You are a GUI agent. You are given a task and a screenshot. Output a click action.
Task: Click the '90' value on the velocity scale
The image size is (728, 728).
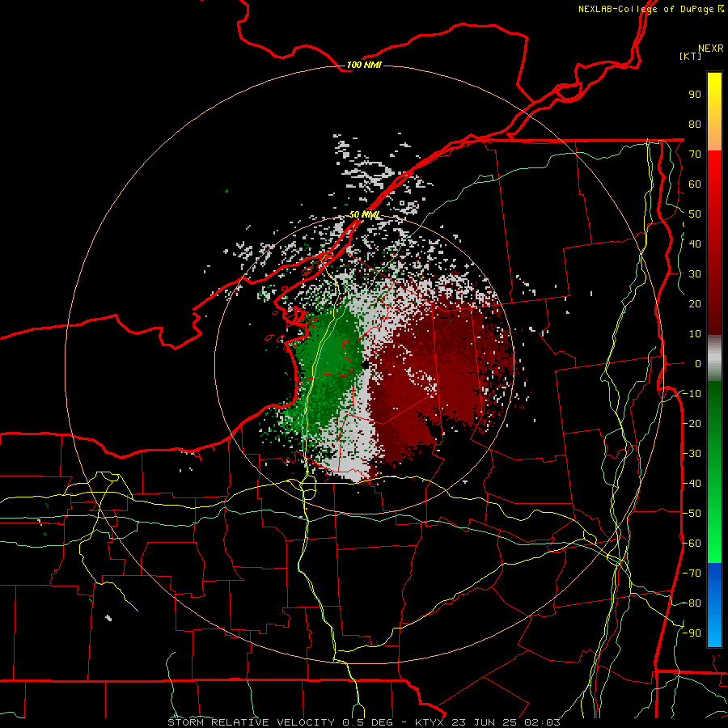pyautogui.click(x=695, y=95)
